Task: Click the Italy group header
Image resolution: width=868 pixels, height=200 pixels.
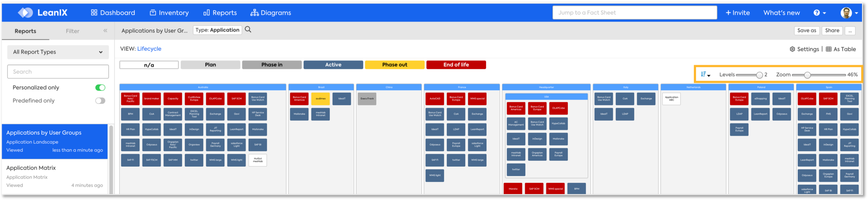Action: coord(625,87)
